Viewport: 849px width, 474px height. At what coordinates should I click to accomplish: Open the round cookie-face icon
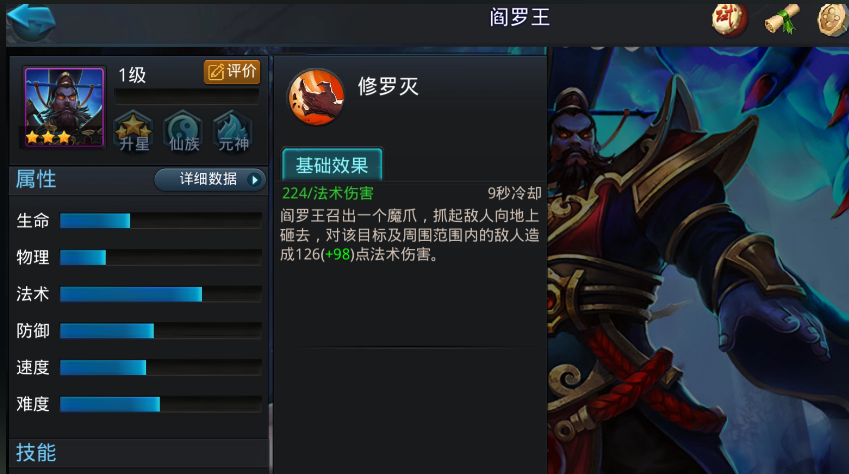click(x=833, y=20)
